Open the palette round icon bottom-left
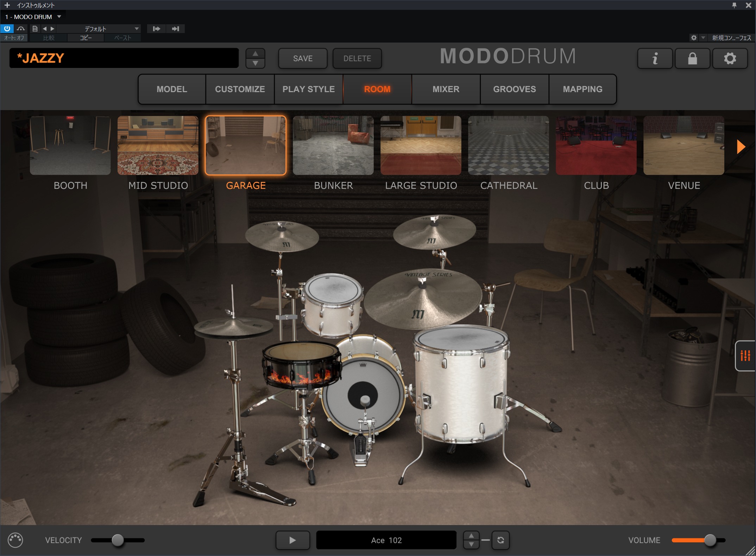Image resolution: width=756 pixels, height=556 pixels. [x=15, y=540]
